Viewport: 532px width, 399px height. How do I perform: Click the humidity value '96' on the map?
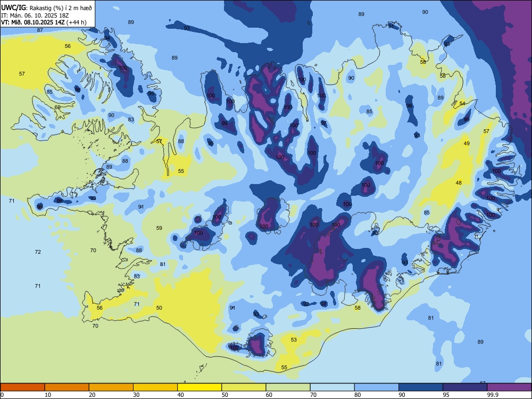tap(410, 105)
